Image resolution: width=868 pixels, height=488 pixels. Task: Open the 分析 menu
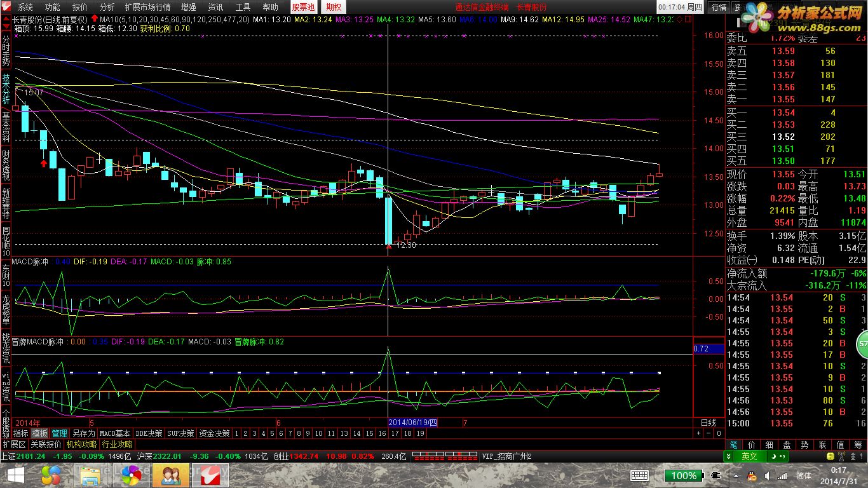coord(107,7)
